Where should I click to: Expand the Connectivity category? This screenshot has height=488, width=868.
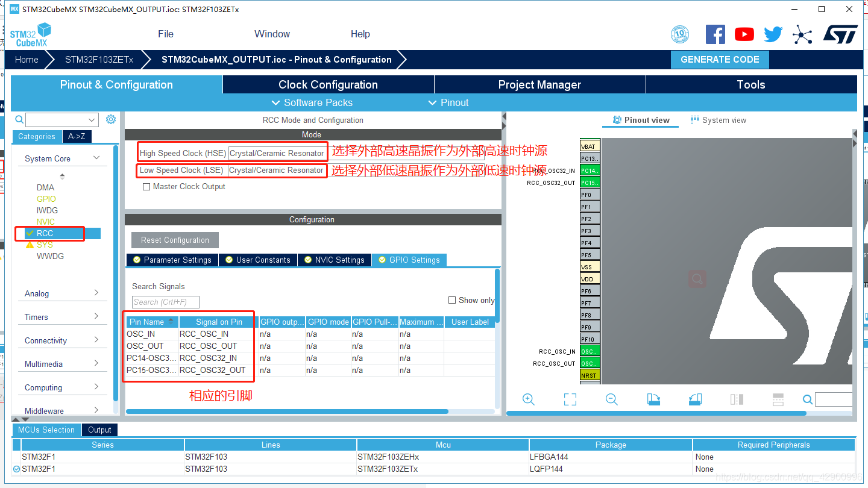[96, 340]
